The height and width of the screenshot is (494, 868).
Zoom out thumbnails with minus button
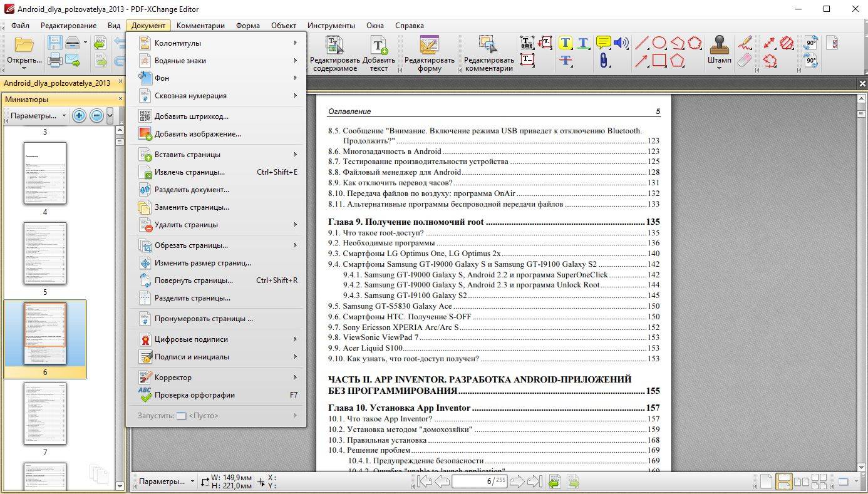[x=96, y=116]
